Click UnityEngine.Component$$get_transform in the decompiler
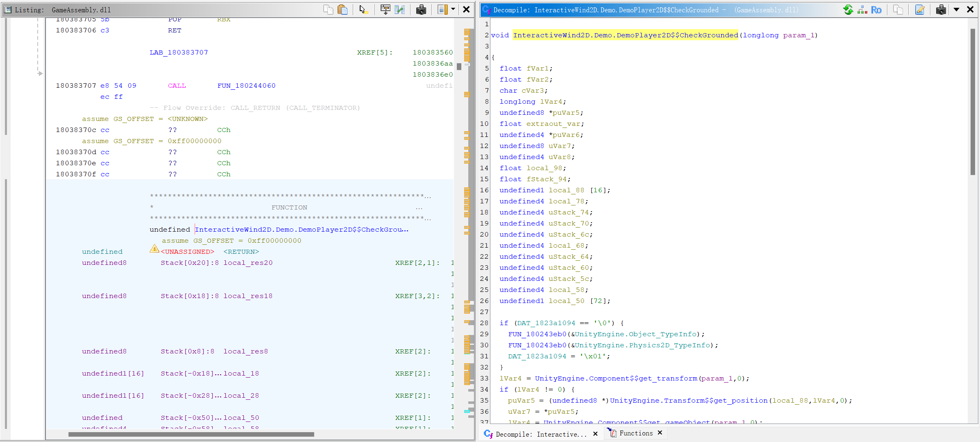980x442 pixels. click(x=616, y=378)
